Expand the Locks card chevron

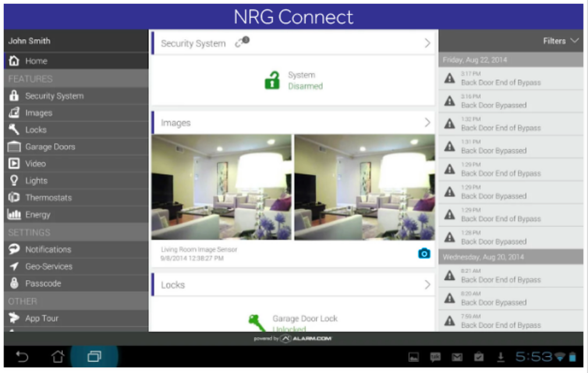(427, 285)
